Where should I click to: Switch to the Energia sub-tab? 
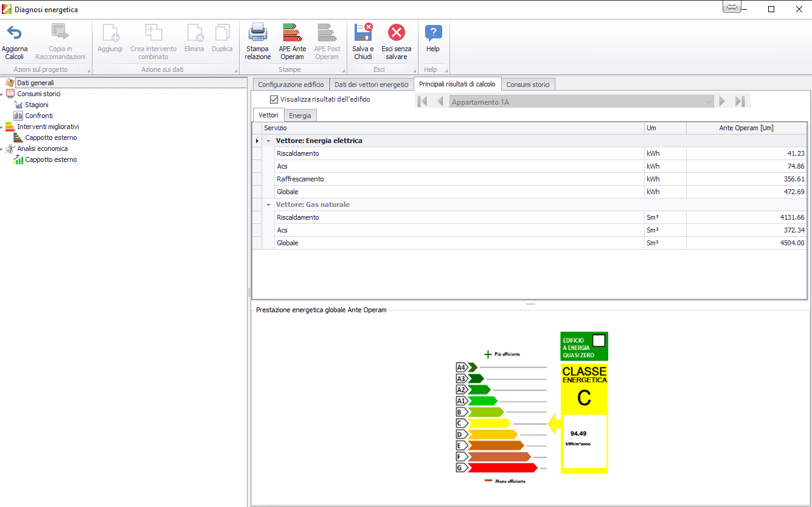click(300, 116)
